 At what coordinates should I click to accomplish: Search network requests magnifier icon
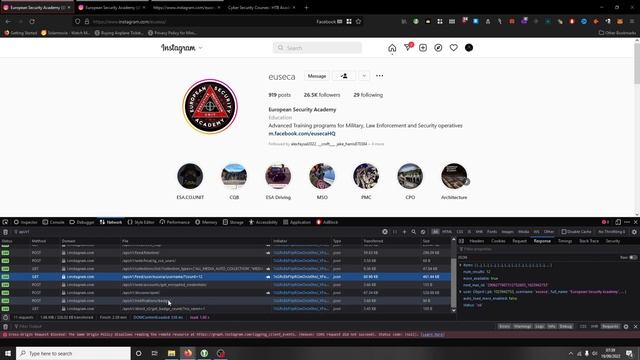(x=413, y=232)
